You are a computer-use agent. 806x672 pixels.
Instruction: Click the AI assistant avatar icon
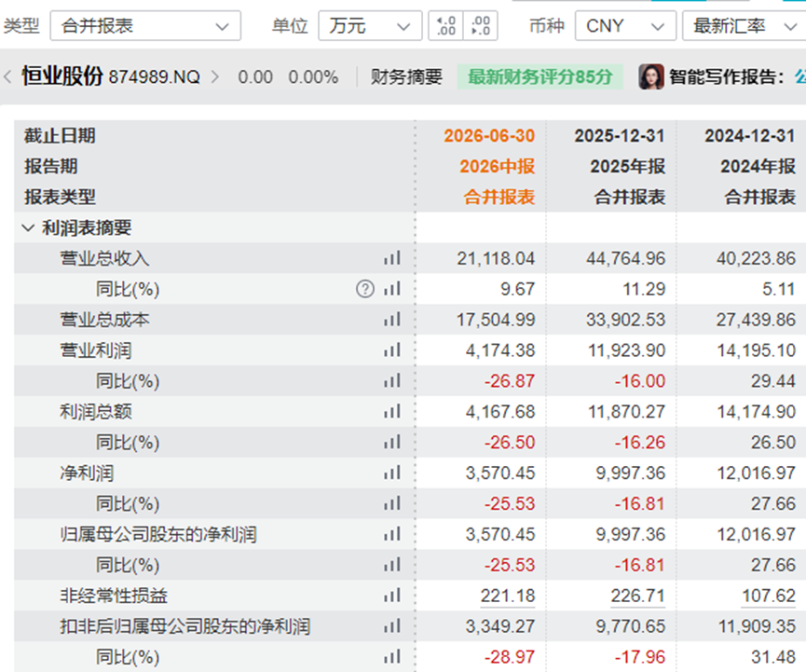(651, 76)
